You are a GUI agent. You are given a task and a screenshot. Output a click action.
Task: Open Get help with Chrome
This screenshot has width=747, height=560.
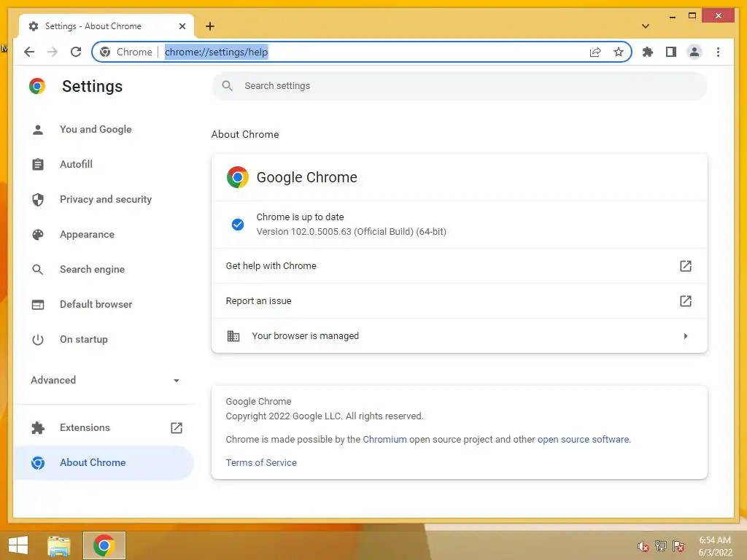[460, 265]
